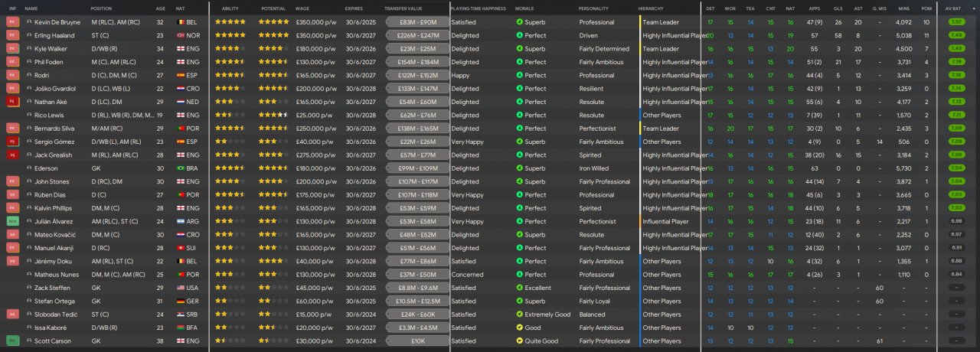Sort by the EXPIRES column header
The image size is (980, 352).
pyautogui.click(x=354, y=8)
